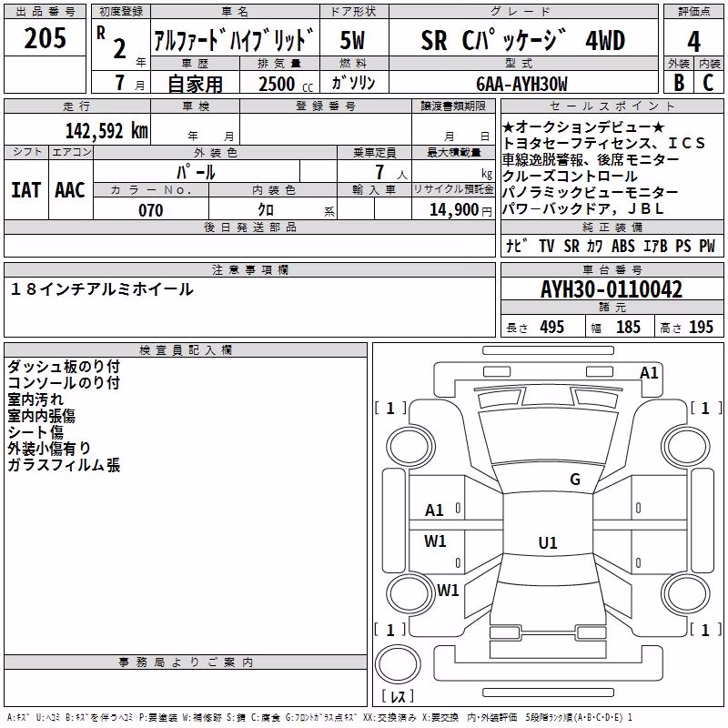The image size is (728, 728).
Task: Click PW in genuine equipment row
Action: click(707, 246)
